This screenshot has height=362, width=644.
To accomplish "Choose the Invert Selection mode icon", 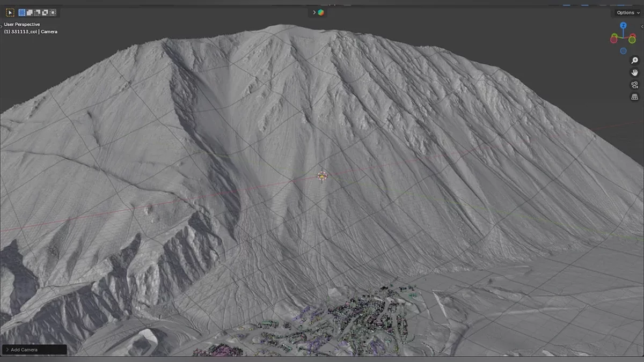I will 45,12.
